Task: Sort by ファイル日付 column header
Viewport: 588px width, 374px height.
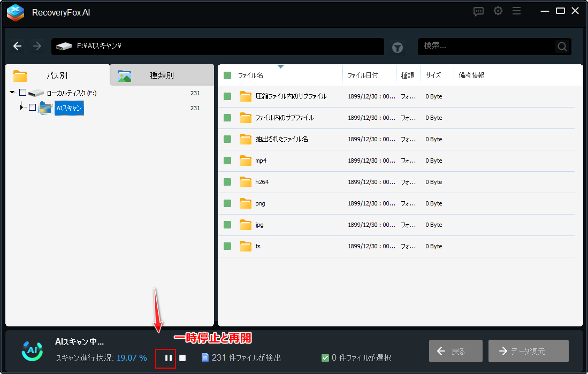Action: tap(369, 75)
